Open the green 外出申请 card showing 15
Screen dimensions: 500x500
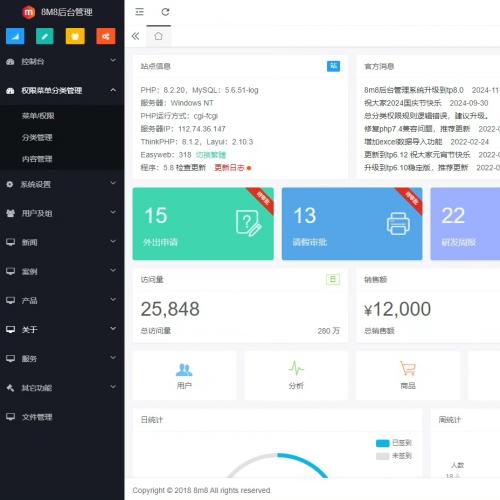pyautogui.click(x=203, y=224)
